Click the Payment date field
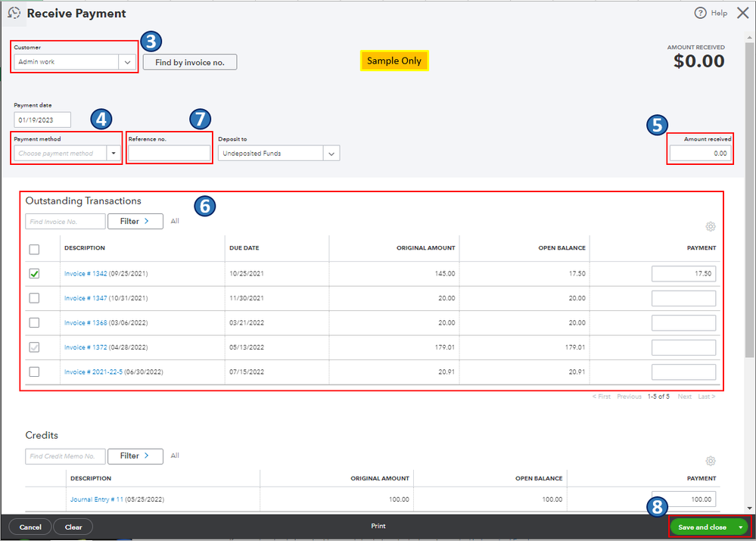The width and height of the screenshot is (756, 541). (42, 120)
